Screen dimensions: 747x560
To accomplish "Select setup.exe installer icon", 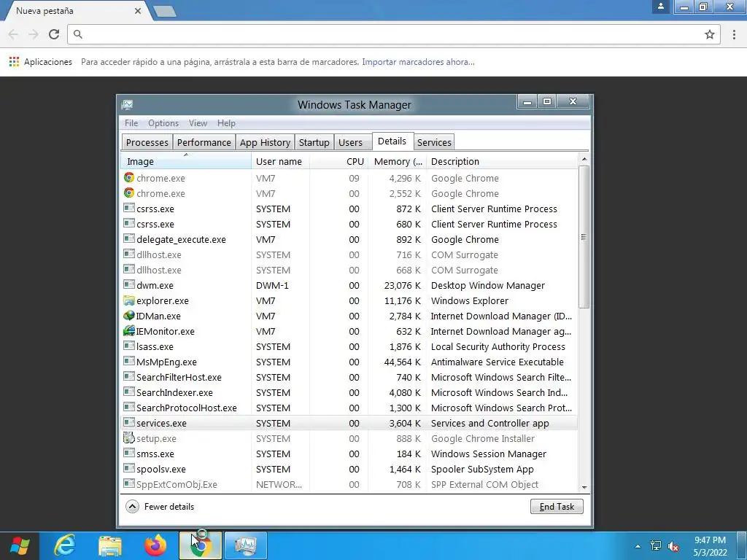I will 128,437.
